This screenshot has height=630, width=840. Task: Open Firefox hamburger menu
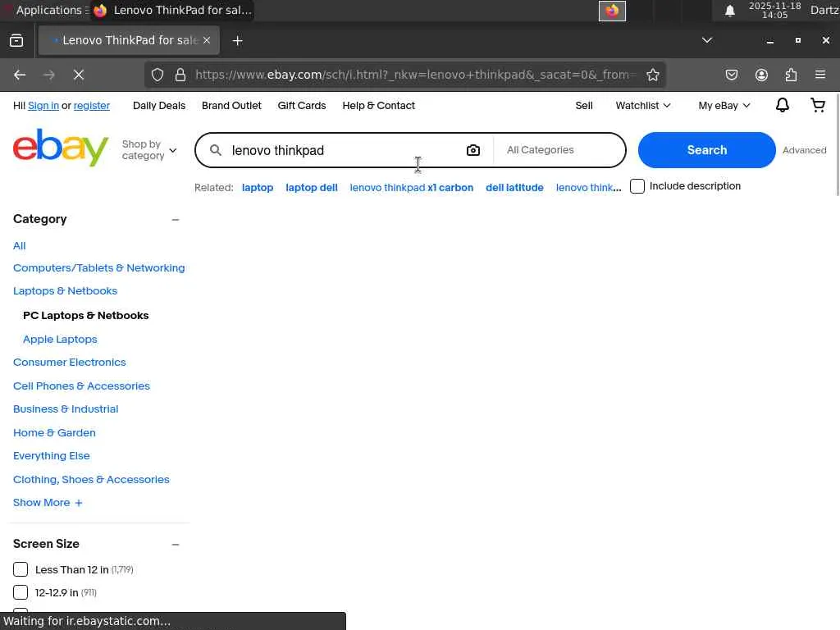point(820,75)
